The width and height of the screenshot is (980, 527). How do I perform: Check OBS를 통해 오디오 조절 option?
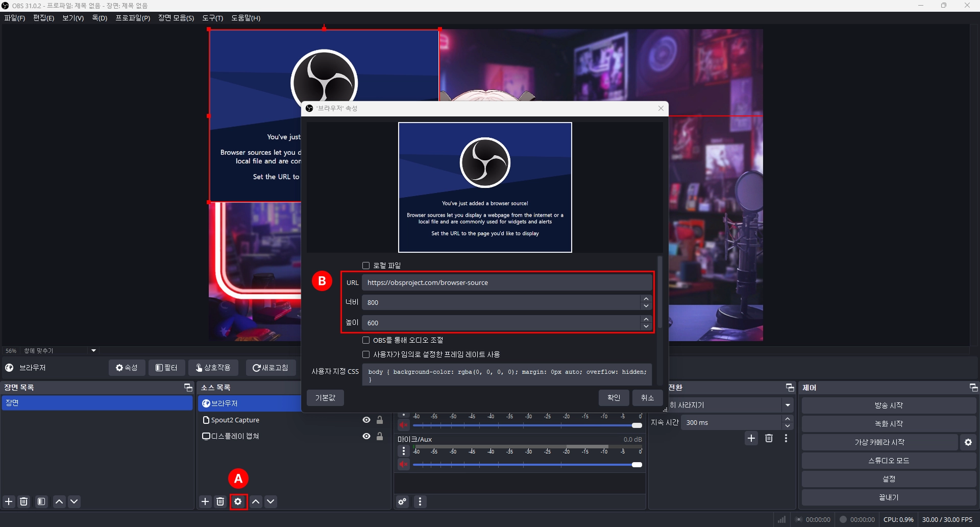tap(366, 341)
